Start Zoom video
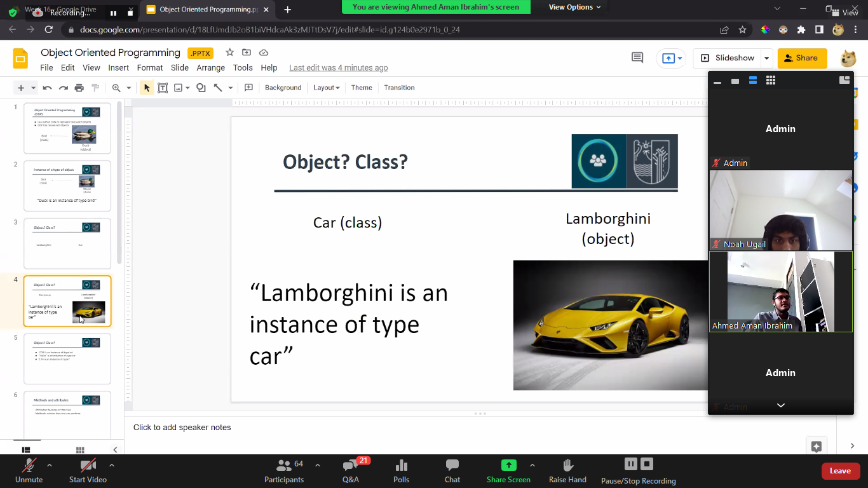Viewport: 868px width, 488px height. (x=88, y=471)
